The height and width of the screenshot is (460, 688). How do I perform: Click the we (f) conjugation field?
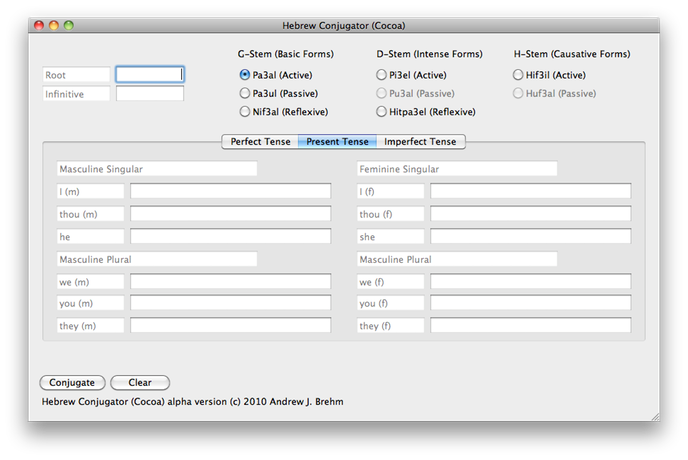pyautogui.click(x=530, y=281)
